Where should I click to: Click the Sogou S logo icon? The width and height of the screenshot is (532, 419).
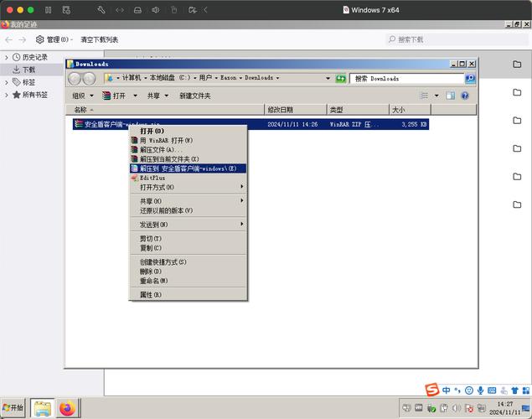click(x=432, y=391)
